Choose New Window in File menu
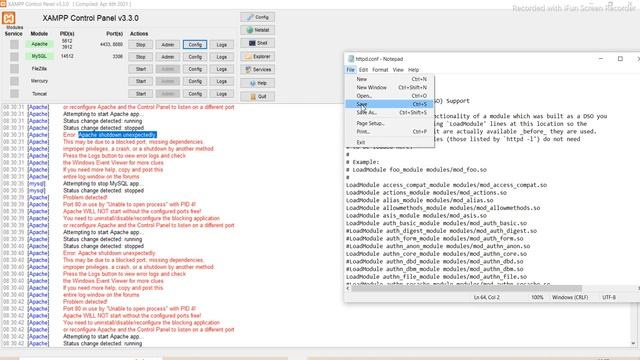640x360 pixels. [x=389, y=87]
